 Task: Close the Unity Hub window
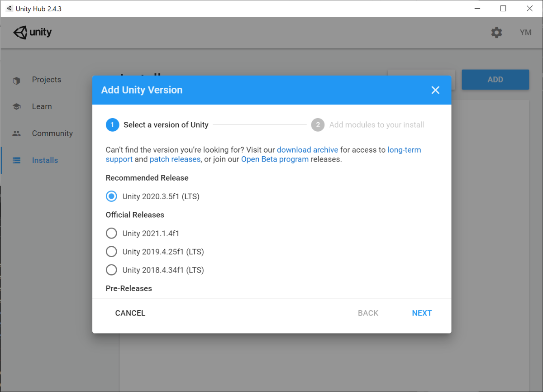click(x=529, y=9)
